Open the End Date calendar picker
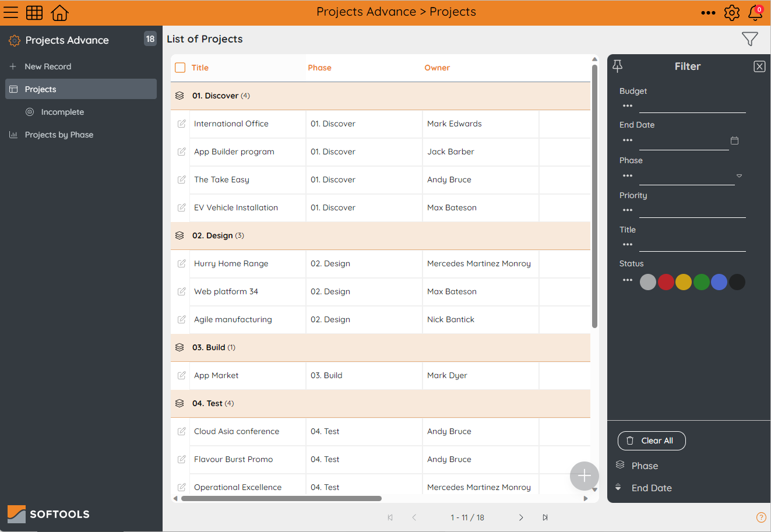The height and width of the screenshot is (532, 771). pos(735,140)
